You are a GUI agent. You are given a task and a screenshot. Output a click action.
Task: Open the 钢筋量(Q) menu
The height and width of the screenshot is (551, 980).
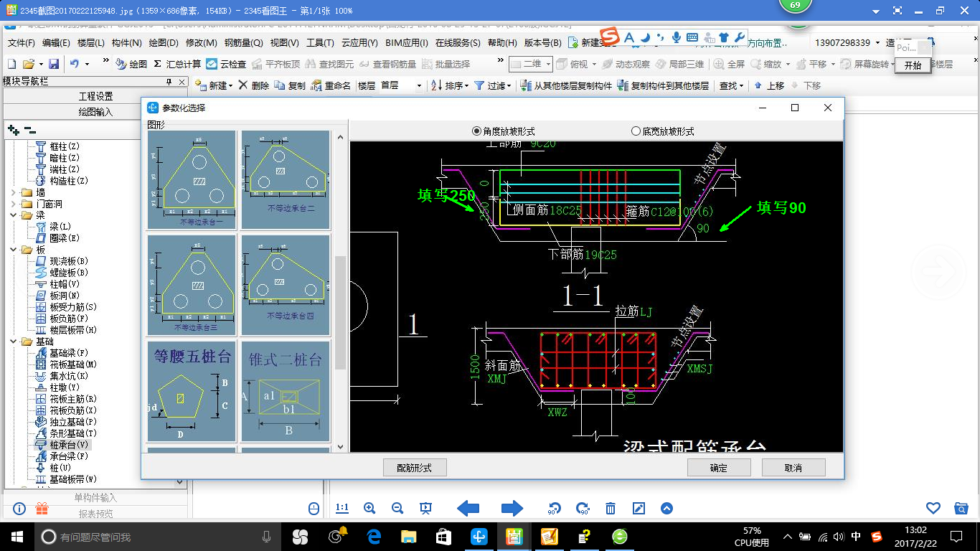(x=243, y=43)
